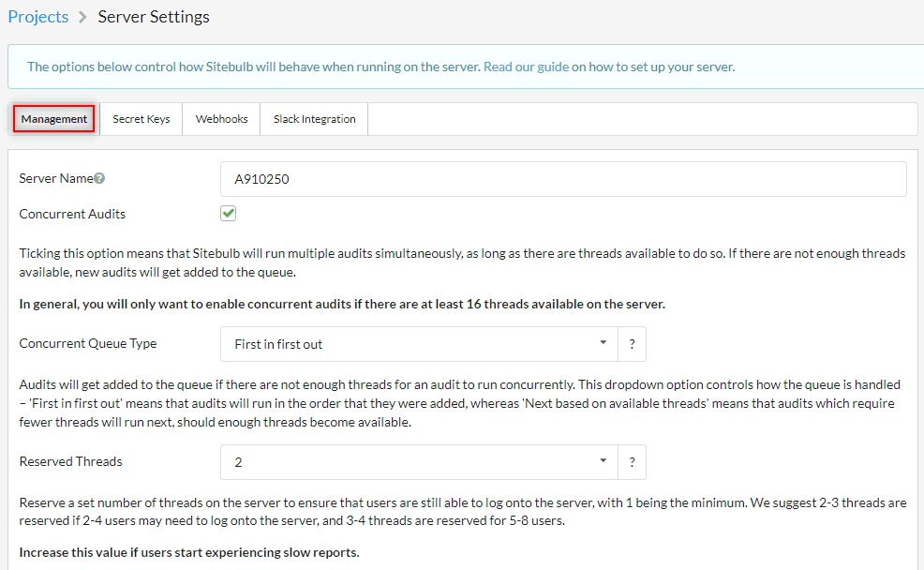Click the Concurrent Queue Type question-mark help button
This screenshot has width=924, height=570.
coord(632,344)
